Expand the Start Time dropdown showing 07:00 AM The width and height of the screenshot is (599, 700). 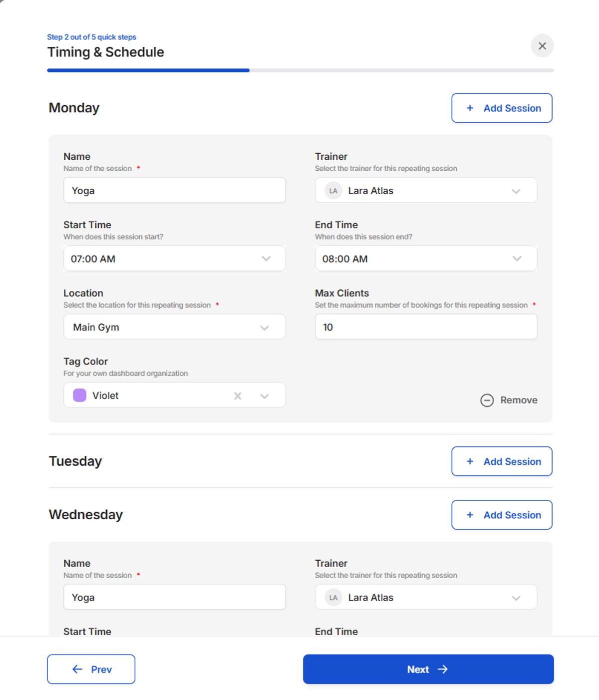coord(266,259)
